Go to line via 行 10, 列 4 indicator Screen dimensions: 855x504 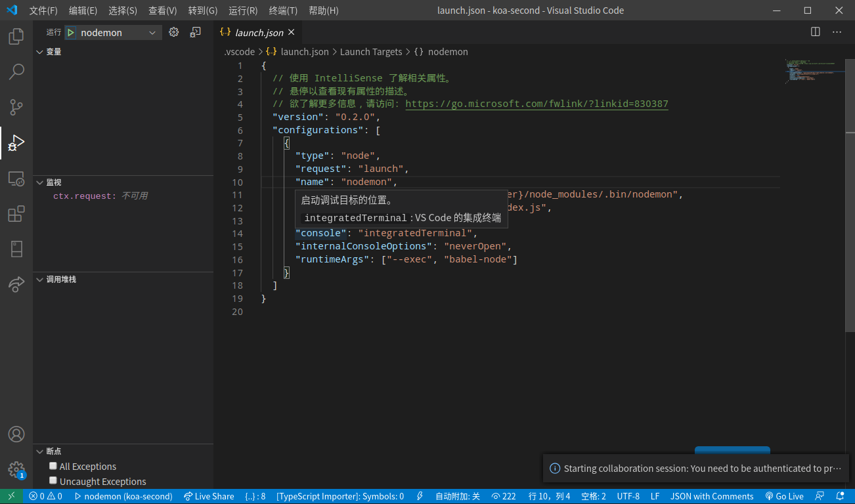click(x=549, y=496)
